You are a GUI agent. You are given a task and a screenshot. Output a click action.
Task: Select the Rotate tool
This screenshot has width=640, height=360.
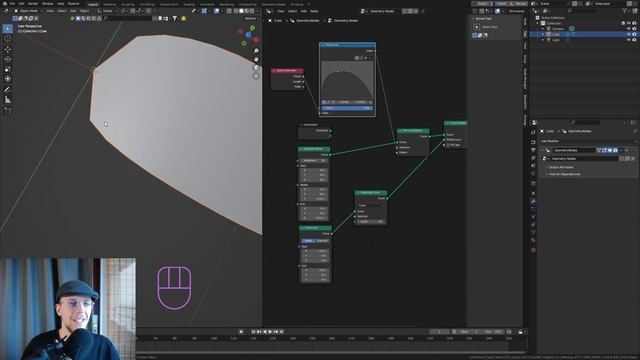[8, 59]
